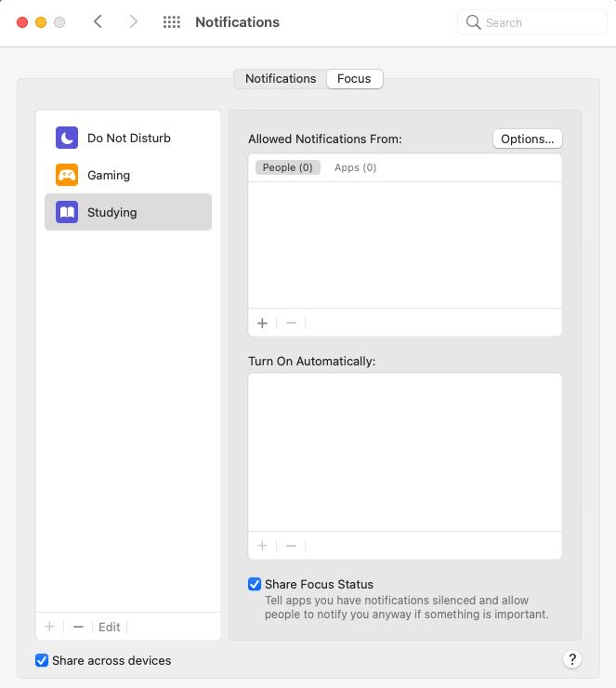The image size is (616, 688).
Task: Go back with the left chevron
Action: click(98, 21)
